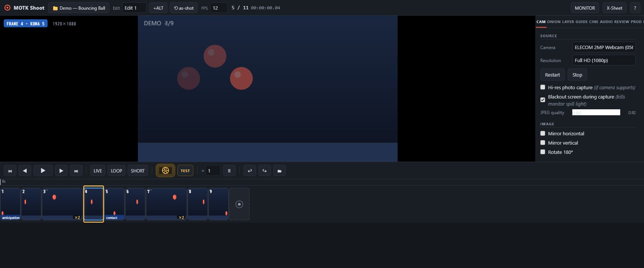Enable Mirror vertical

pyautogui.click(x=543, y=142)
